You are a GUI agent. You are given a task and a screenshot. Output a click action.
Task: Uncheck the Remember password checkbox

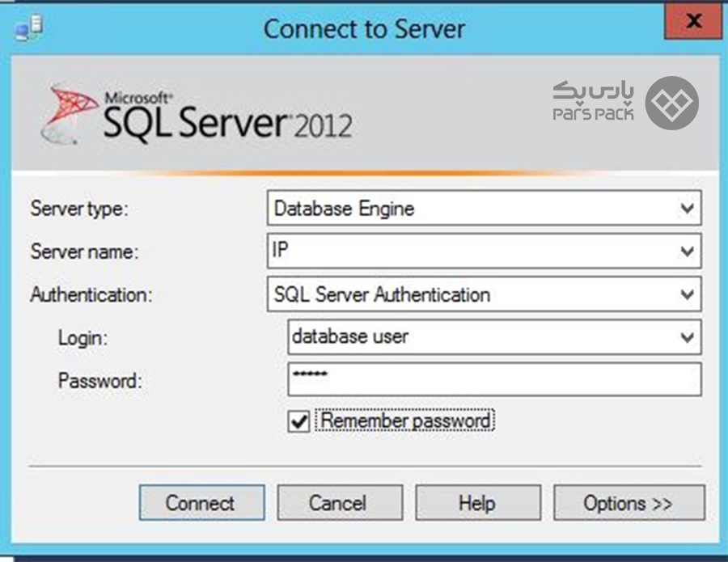tap(298, 421)
